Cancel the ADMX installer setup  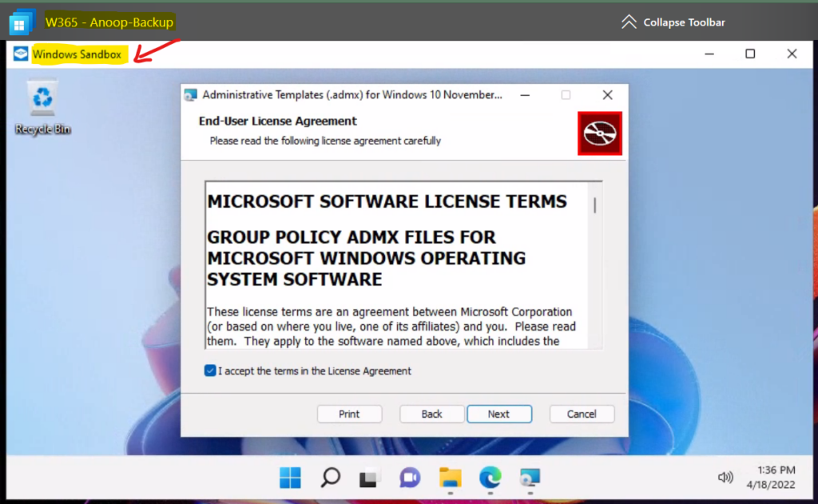click(x=582, y=414)
